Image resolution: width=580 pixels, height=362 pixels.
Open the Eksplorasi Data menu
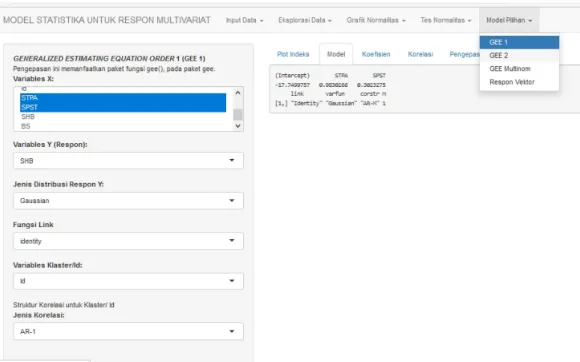pyautogui.click(x=305, y=20)
